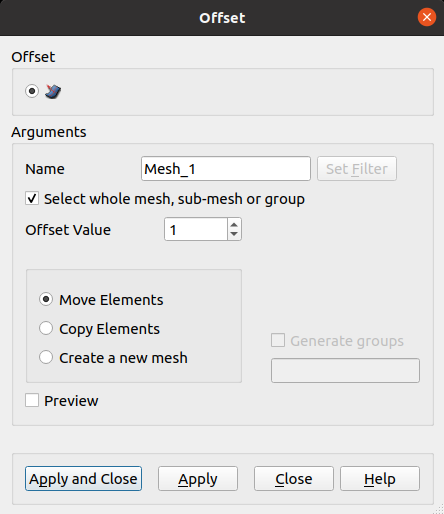The image size is (444, 514).
Task: Choose Create a new mesh option
Action: click(x=46, y=357)
